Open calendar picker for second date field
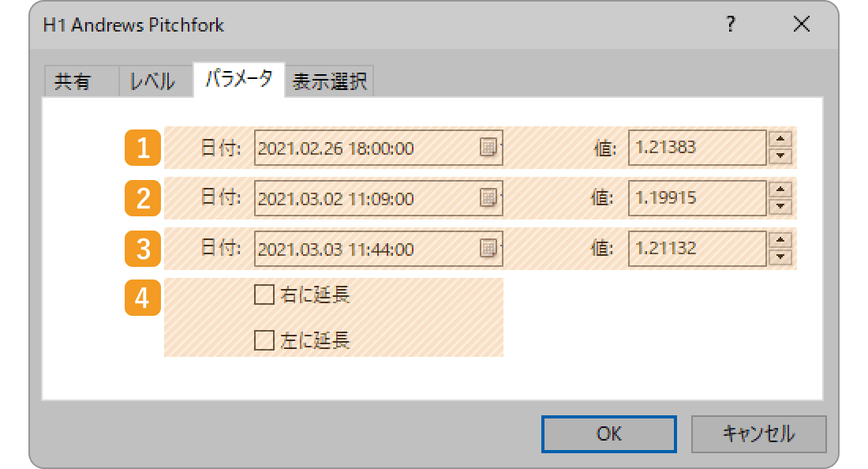The image size is (868, 469). 488,197
